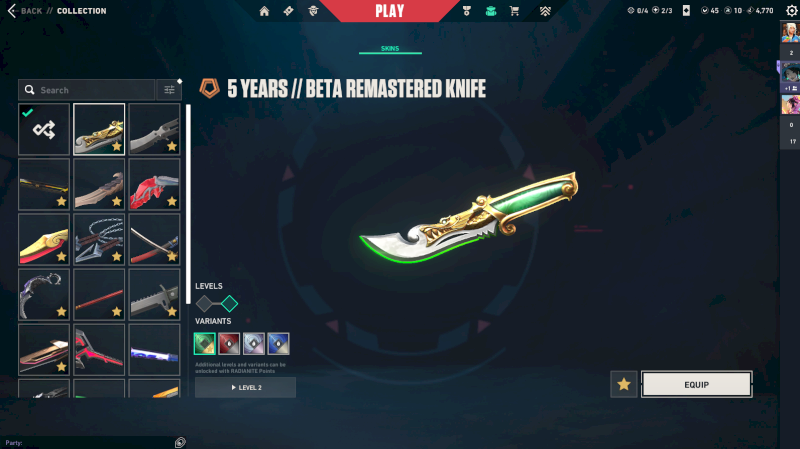
Task: Click the red PLAY tab
Action: (390, 11)
